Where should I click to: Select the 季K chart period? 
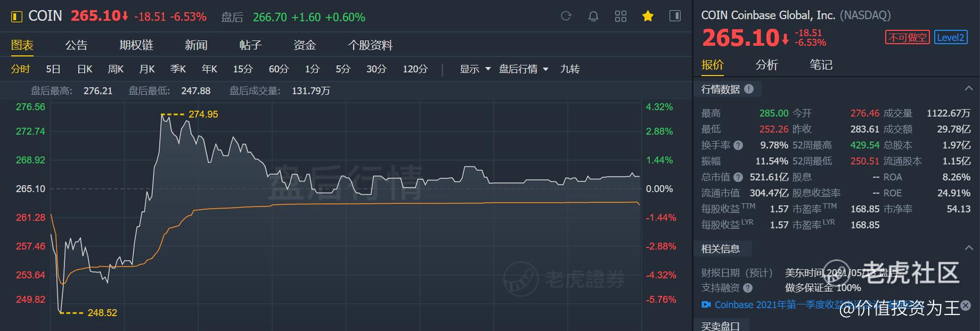pyautogui.click(x=178, y=69)
